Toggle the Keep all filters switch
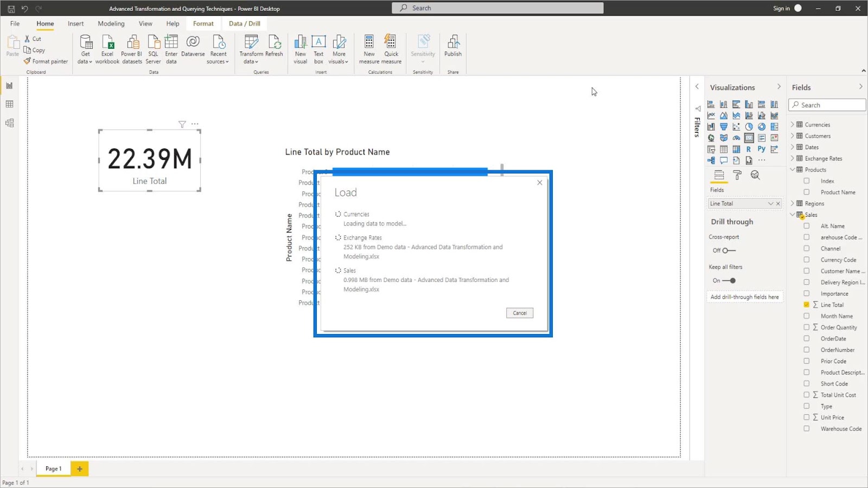This screenshot has width=868, height=488. [x=729, y=281]
